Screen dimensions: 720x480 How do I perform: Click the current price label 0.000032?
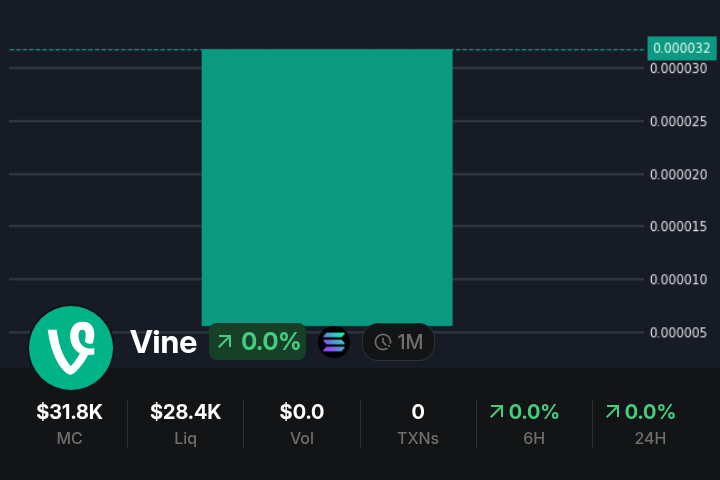pyautogui.click(x=682, y=48)
